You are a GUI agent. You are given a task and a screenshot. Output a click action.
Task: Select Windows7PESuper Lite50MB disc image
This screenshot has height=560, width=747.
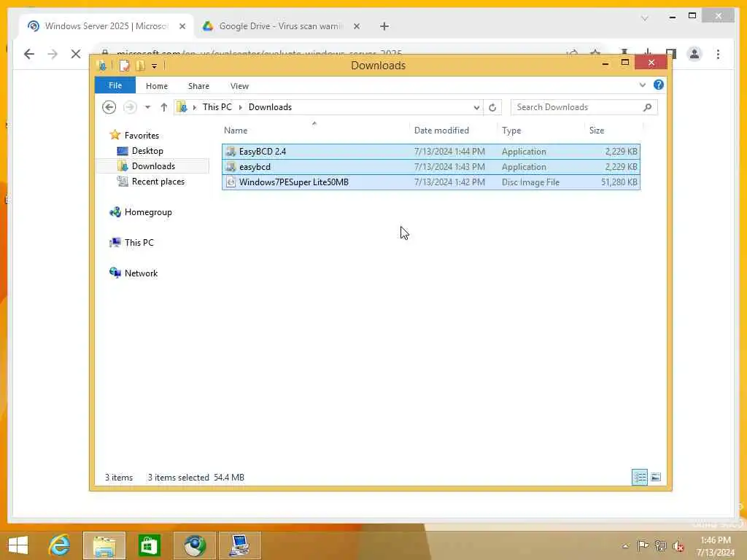pos(430,182)
